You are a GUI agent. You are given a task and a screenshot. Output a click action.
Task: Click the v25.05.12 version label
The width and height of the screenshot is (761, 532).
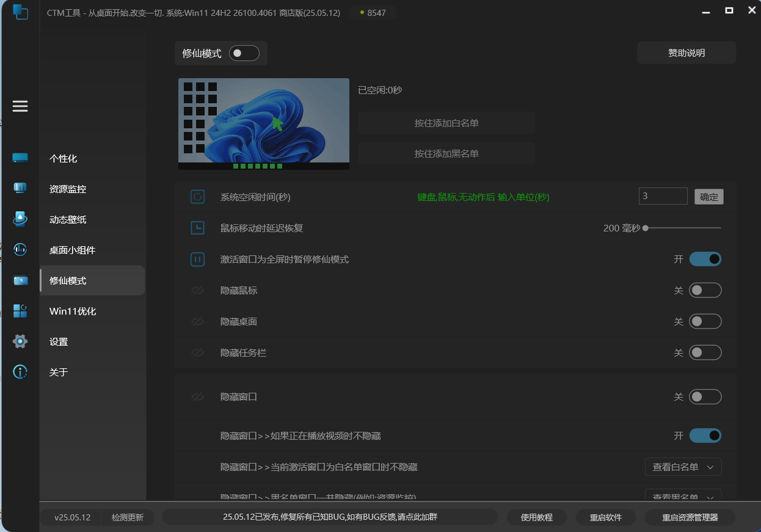pos(72,517)
